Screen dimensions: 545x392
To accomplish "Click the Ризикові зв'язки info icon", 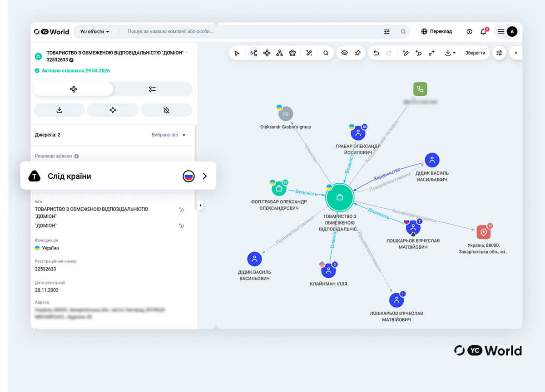I will coord(76,156).
